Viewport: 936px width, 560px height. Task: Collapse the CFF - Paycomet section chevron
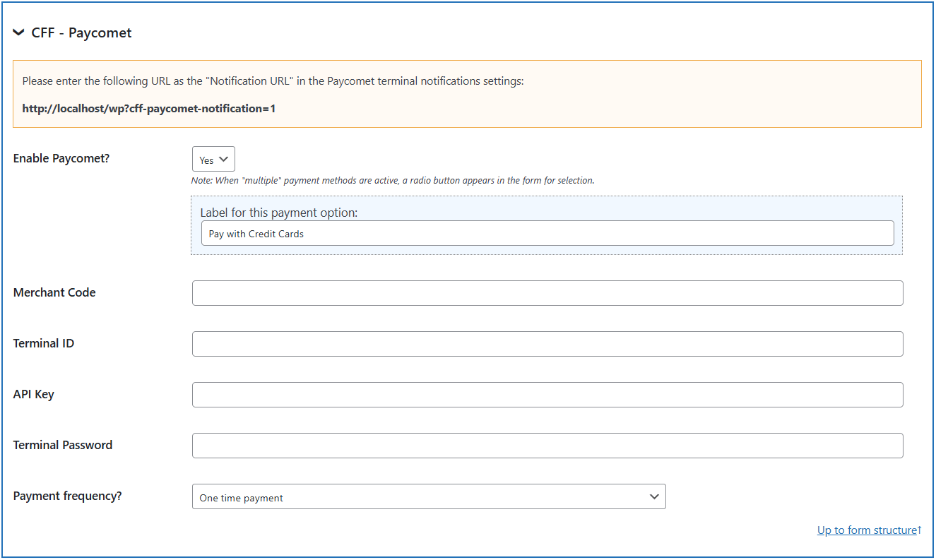click(x=19, y=32)
